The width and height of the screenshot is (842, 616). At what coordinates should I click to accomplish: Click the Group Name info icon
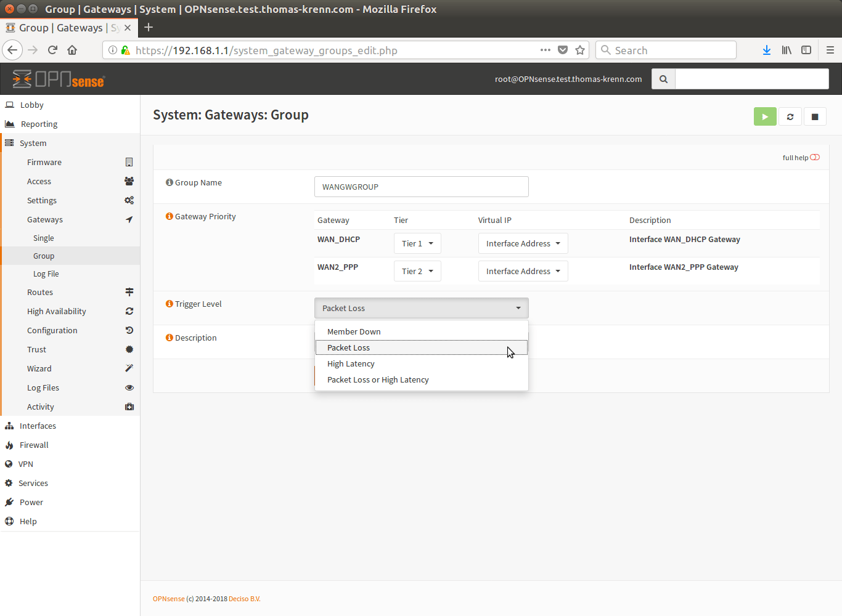(169, 182)
